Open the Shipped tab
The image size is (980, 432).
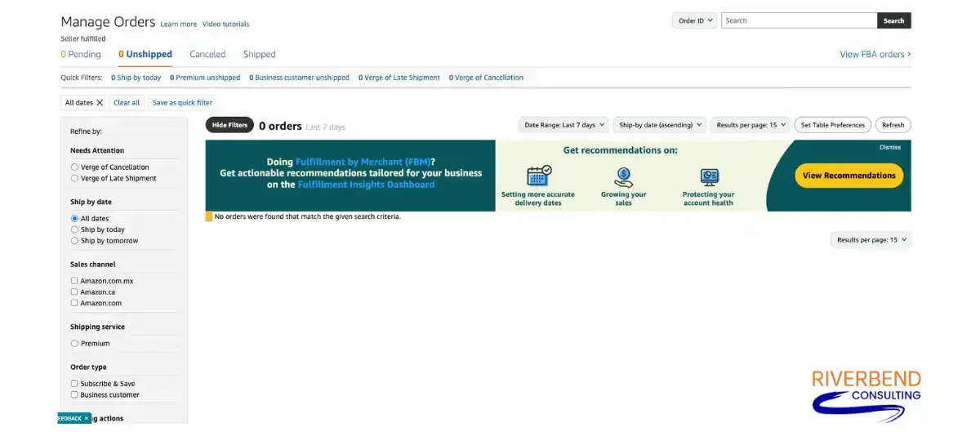(x=260, y=55)
